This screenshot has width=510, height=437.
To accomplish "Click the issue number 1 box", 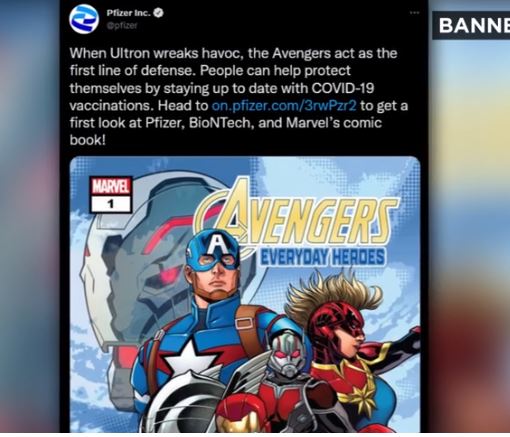I will coord(111,204).
